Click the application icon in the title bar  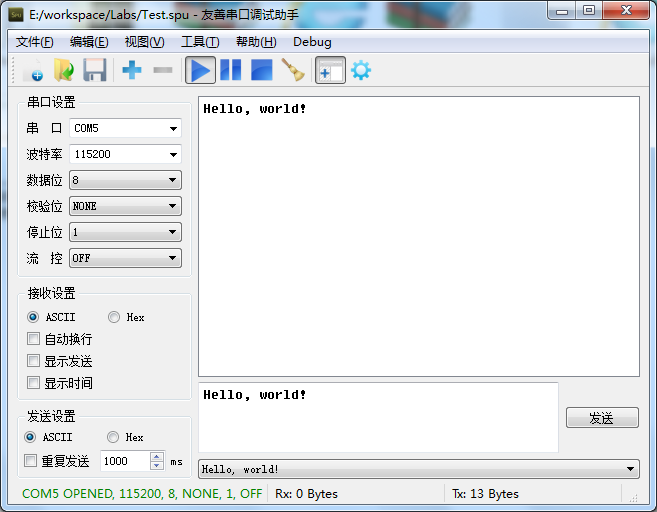tap(16, 16)
